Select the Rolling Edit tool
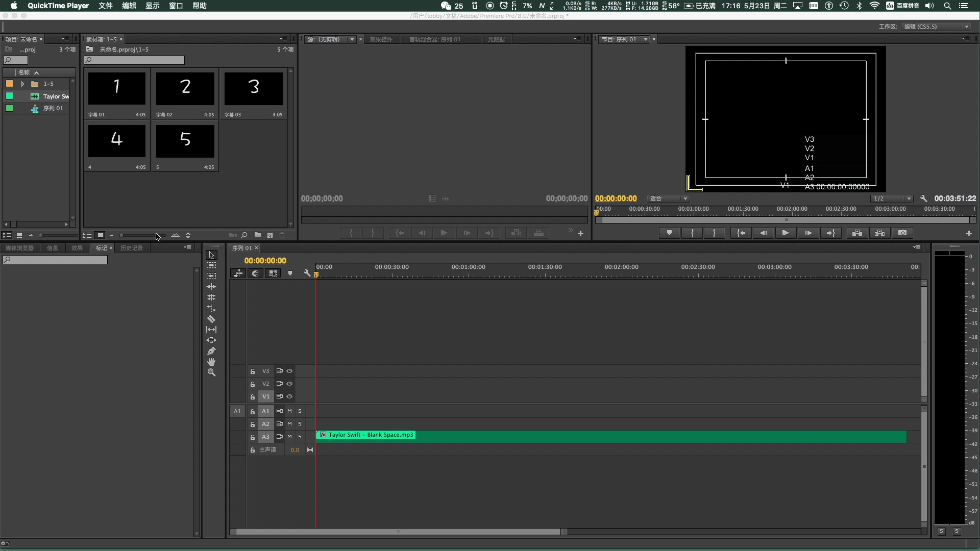 [211, 297]
